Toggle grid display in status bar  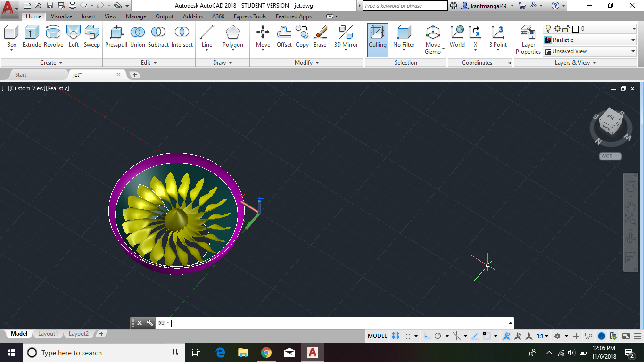click(x=396, y=336)
